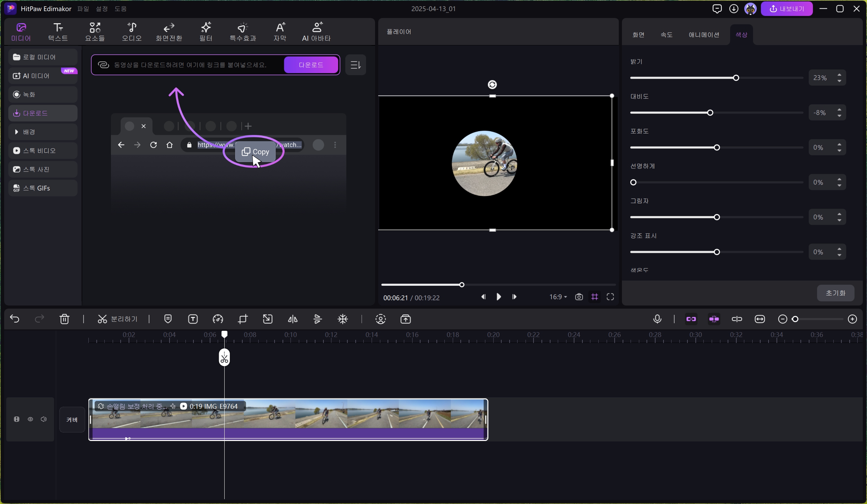This screenshot has width=867, height=504.
Task: Take a snapshot with the camera icon
Action: point(579,297)
